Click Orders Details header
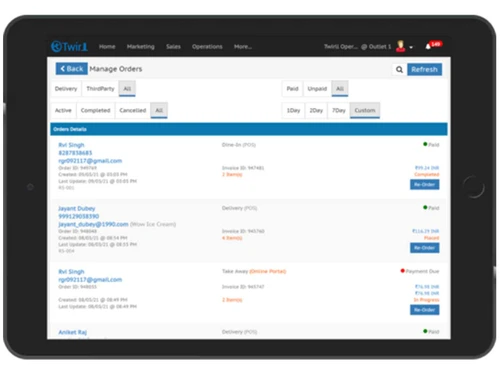This screenshot has height=375, width=500. (x=249, y=129)
